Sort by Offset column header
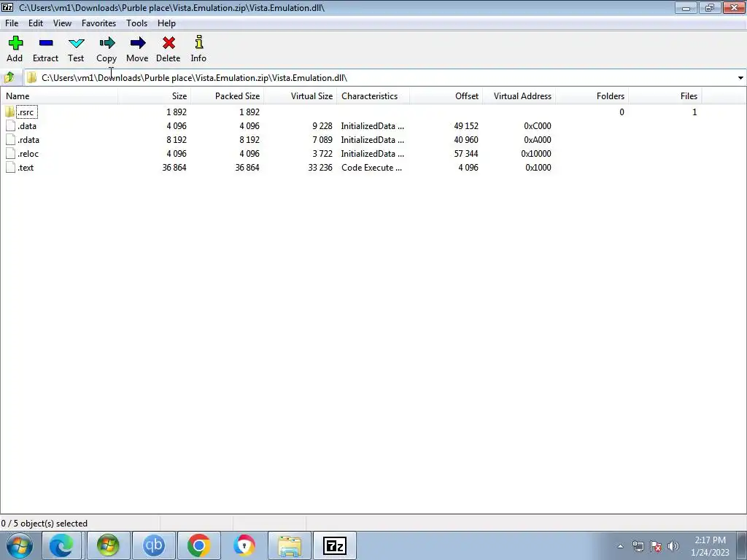747x560 pixels. coord(446,96)
